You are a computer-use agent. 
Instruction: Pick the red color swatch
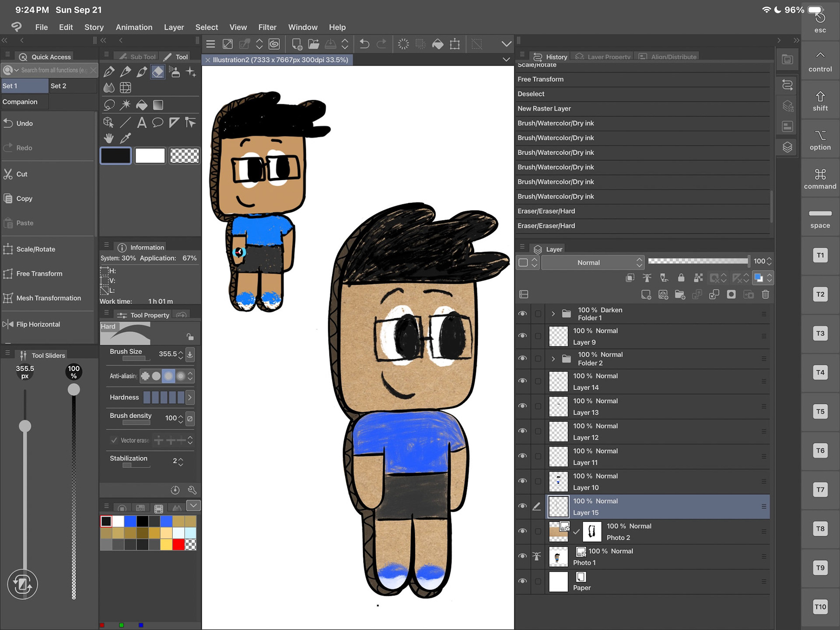178,545
